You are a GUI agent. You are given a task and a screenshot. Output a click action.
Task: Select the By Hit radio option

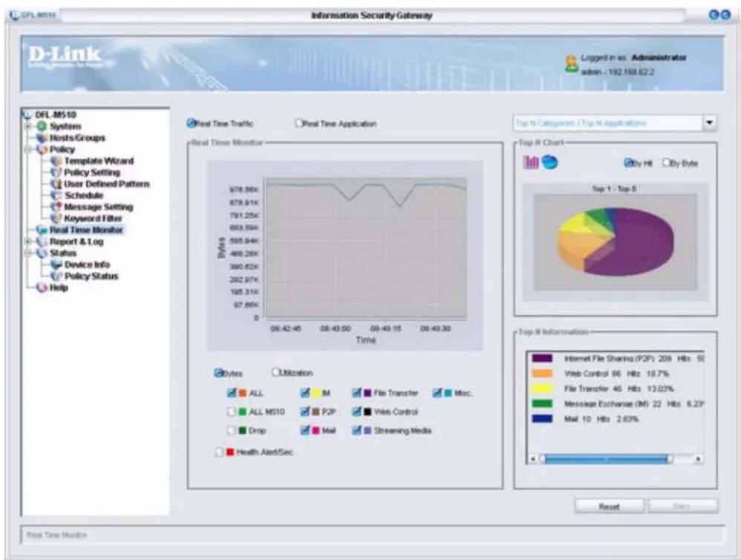629,163
